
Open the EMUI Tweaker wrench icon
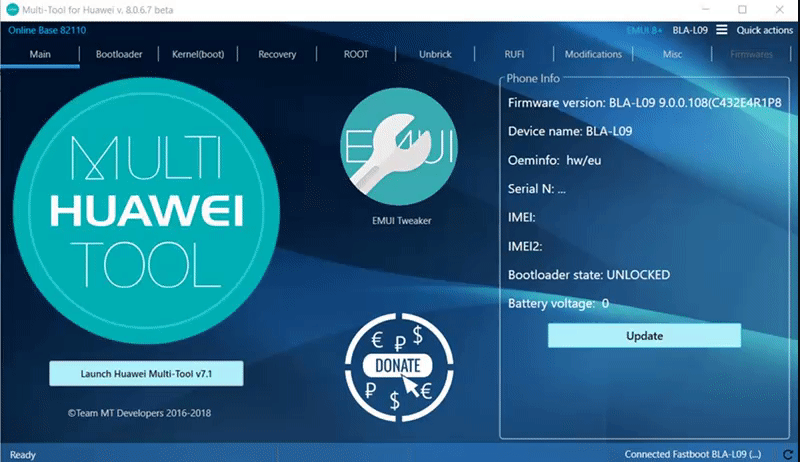[398, 147]
